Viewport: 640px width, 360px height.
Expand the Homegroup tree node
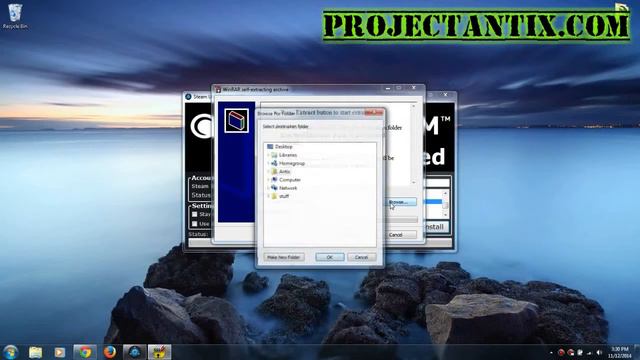[x=268, y=163]
